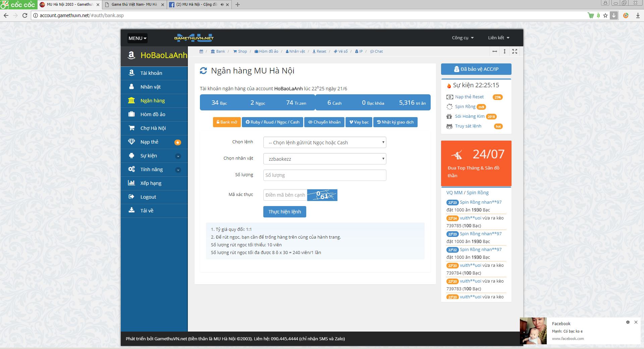Viewport: 644px width, 349px height.
Task: Click Cốc Cốc download arrow icon
Action: [614, 15]
